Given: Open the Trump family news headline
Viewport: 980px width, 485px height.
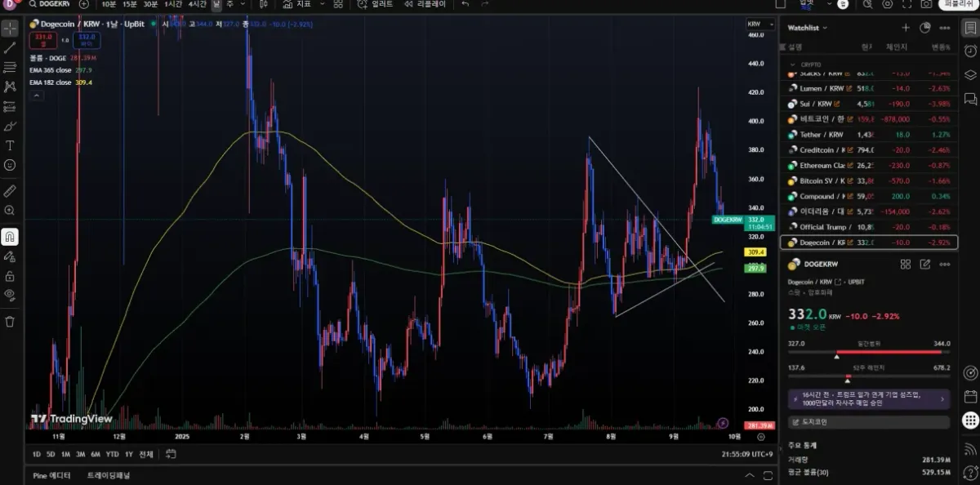Looking at the screenshot, I should pyautogui.click(x=869, y=398).
